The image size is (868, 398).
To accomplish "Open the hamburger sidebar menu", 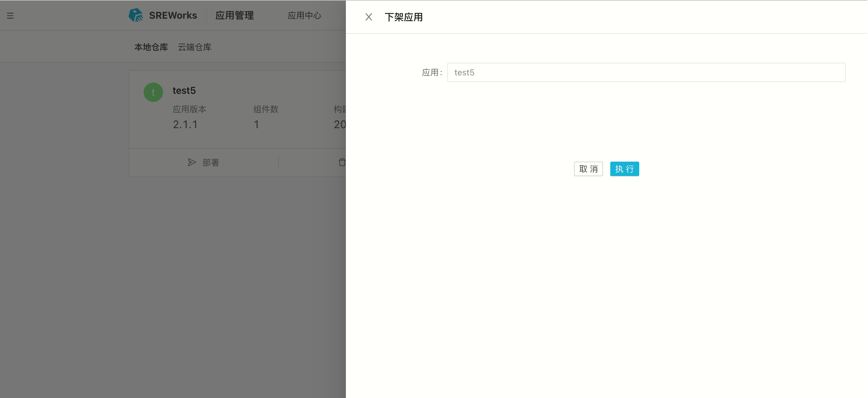I will pos(10,15).
